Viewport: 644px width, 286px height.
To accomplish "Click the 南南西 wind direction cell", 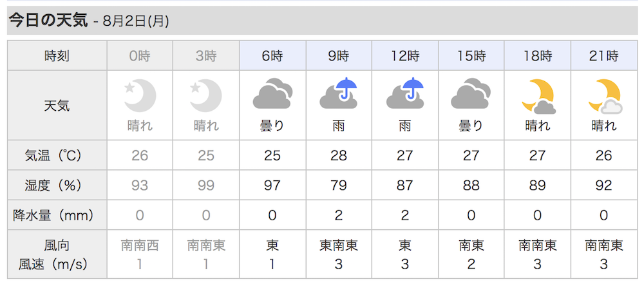I will [140, 245].
